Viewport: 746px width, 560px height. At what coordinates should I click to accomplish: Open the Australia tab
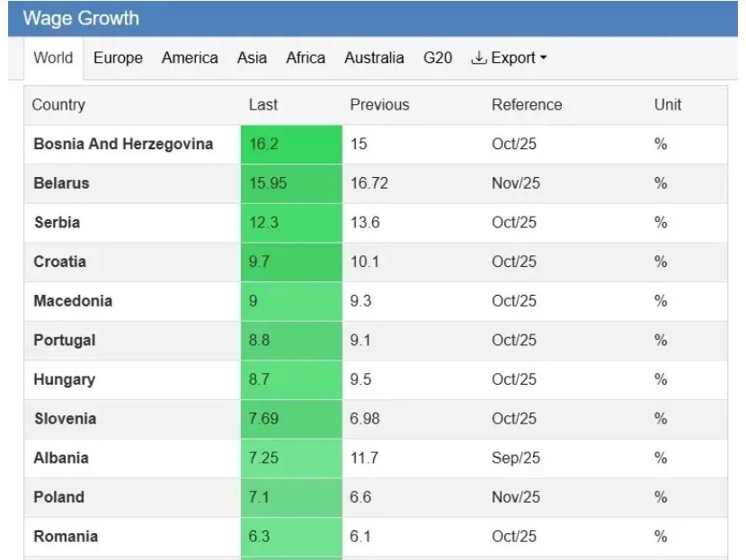[374, 58]
